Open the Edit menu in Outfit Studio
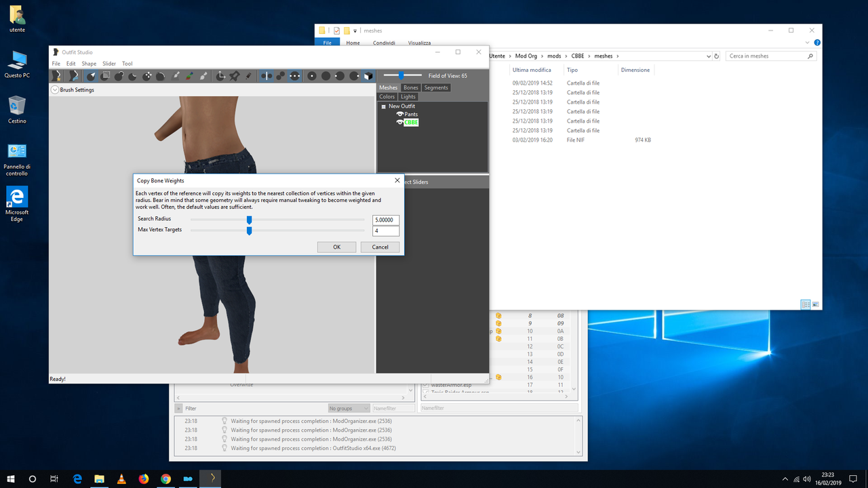Image resolution: width=868 pixels, height=488 pixels. click(x=71, y=64)
